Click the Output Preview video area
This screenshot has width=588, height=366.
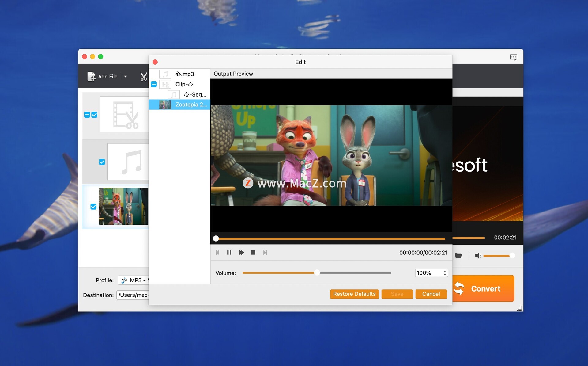pos(331,155)
